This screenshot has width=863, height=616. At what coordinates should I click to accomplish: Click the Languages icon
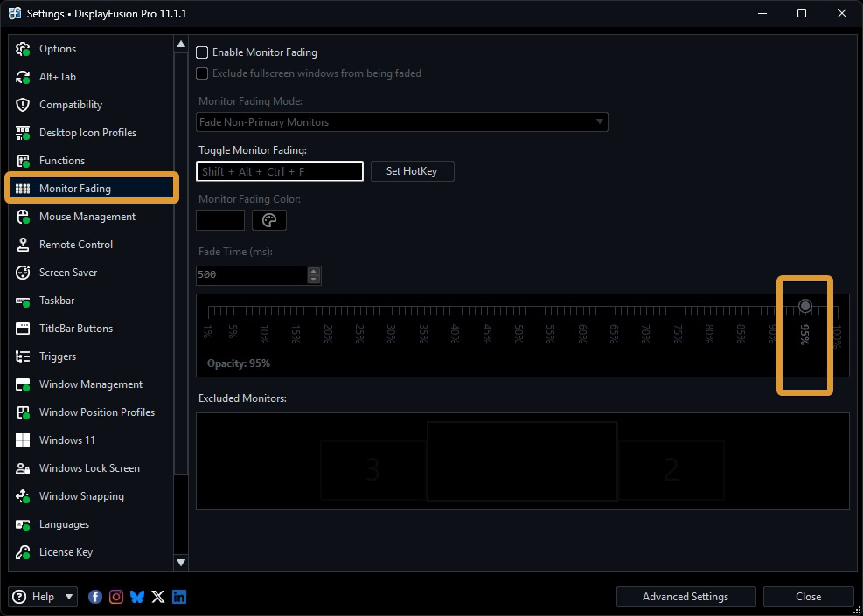(x=23, y=524)
